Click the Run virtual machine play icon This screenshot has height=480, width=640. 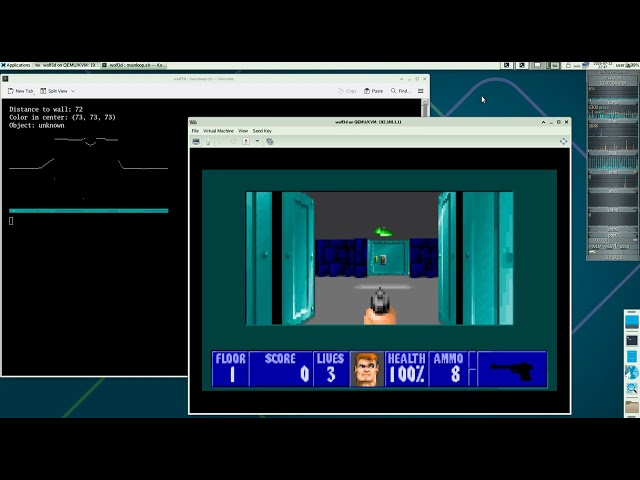point(221,141)
